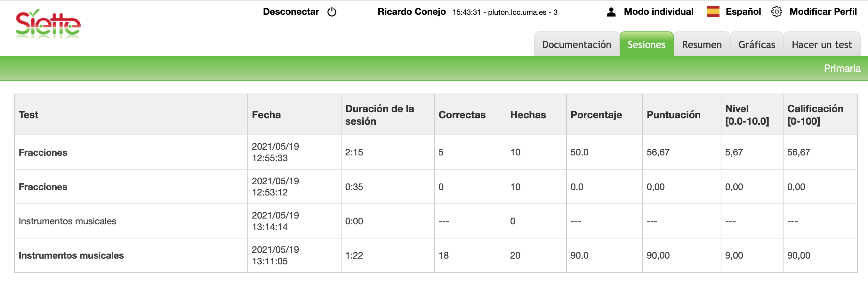The image size is (868, 282).
Task: Click the Siette logo
Action: coord(48,24)
